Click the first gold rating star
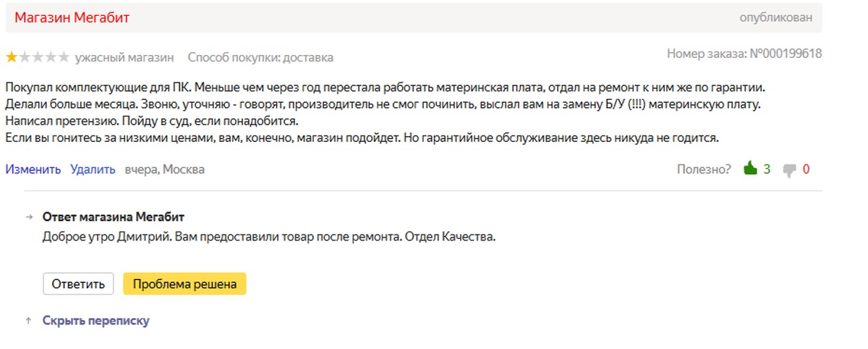The image size is (868, 349). pyautogui.click(x=12, y=56)
